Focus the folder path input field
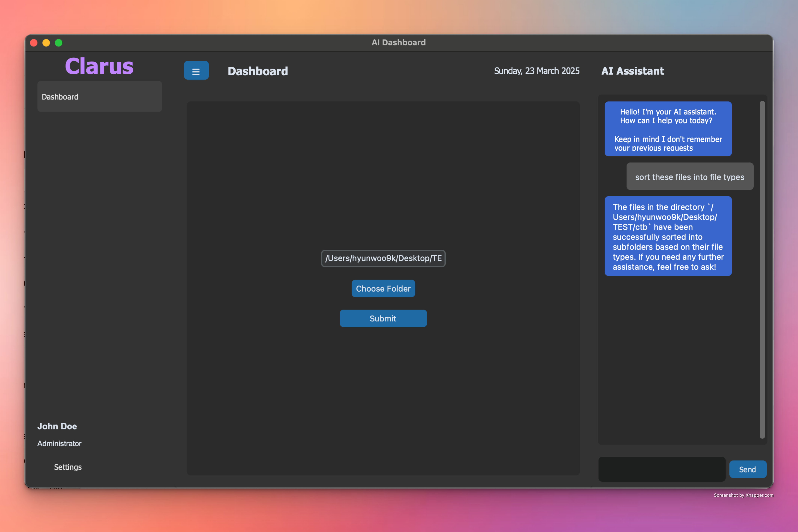Viewport: 798px width, 532px height. point(383,258)
